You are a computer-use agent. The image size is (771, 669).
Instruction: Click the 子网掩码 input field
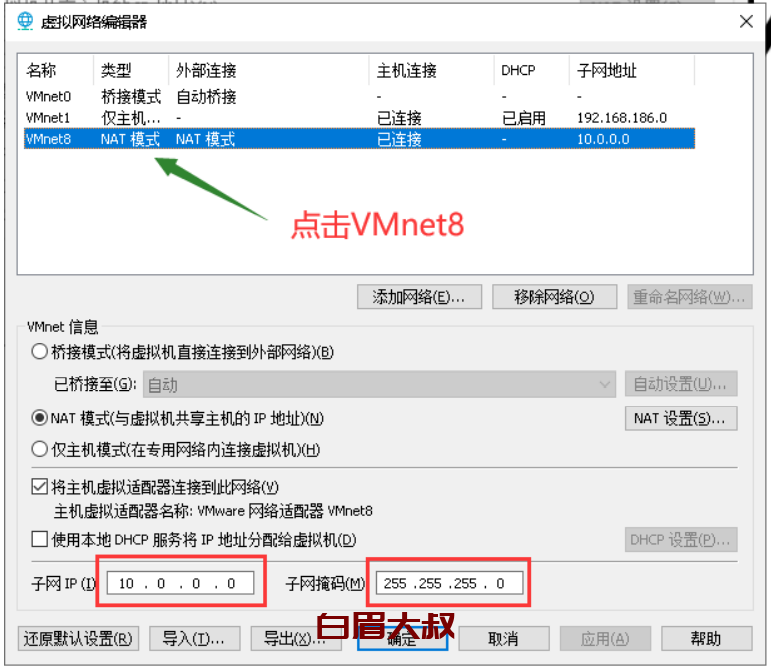(449, 583)
